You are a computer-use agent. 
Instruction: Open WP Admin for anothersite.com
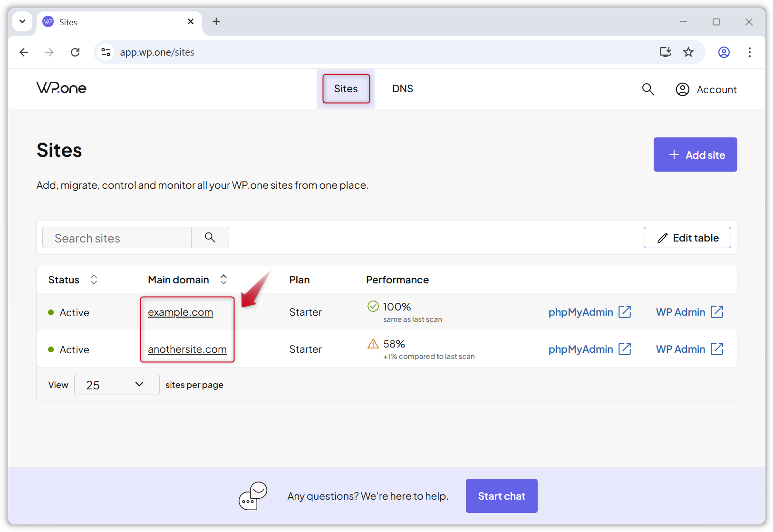click(x=689, y=349)
